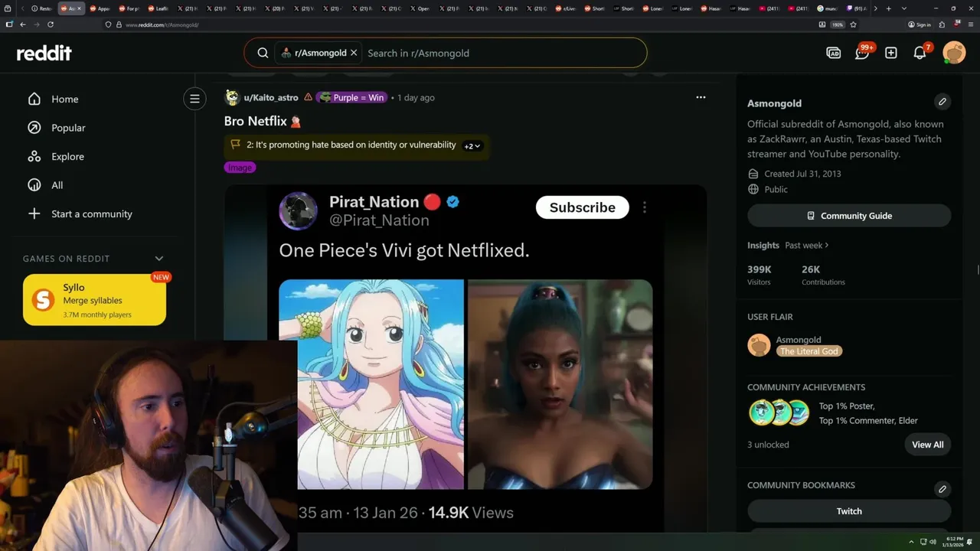Open the Twitch community bookmark
980x551 pixels.
(x=849, y=511)
